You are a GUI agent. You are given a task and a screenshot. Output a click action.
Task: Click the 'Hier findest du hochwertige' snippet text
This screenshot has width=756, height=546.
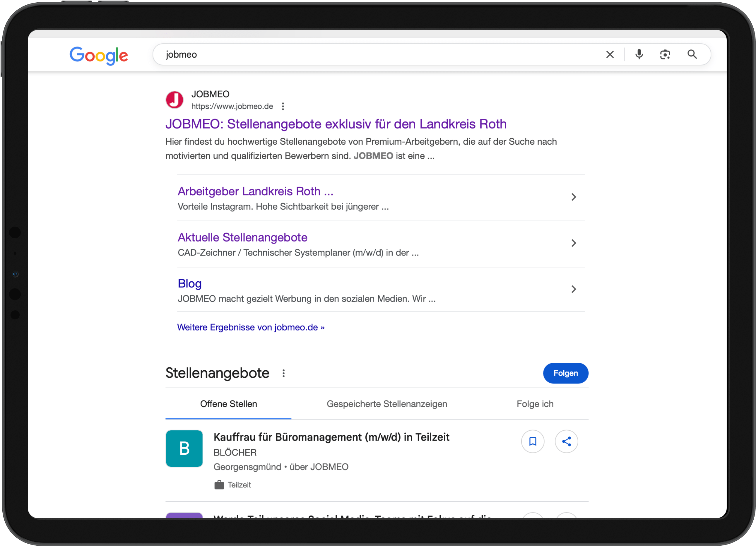tap(361, 149)
